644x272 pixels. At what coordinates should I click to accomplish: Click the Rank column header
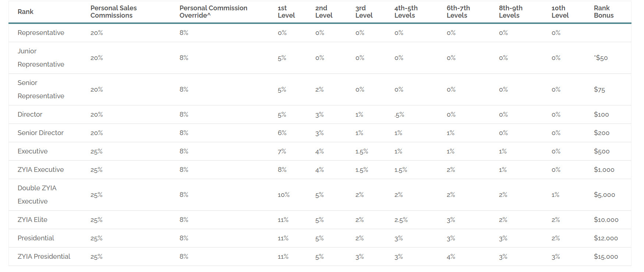click(x=25, y=12)
